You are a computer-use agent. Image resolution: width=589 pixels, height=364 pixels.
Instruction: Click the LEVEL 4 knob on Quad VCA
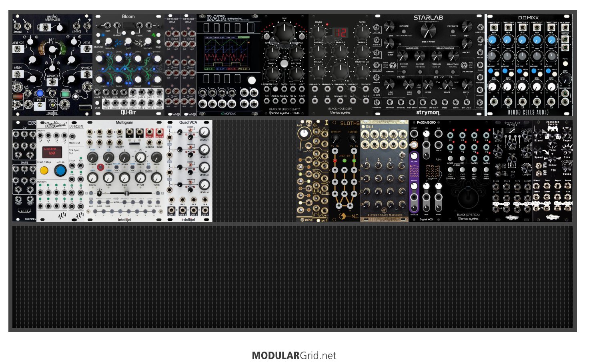tap(204, 184)
